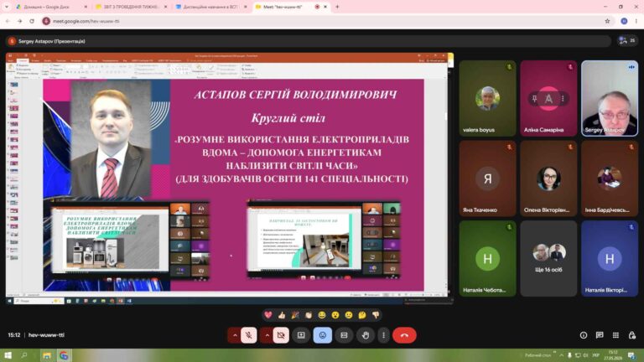This screenshot has height=362, width=644.
Task: Open more options on Аліна Самаріна's tile
Action: (563, 99)
